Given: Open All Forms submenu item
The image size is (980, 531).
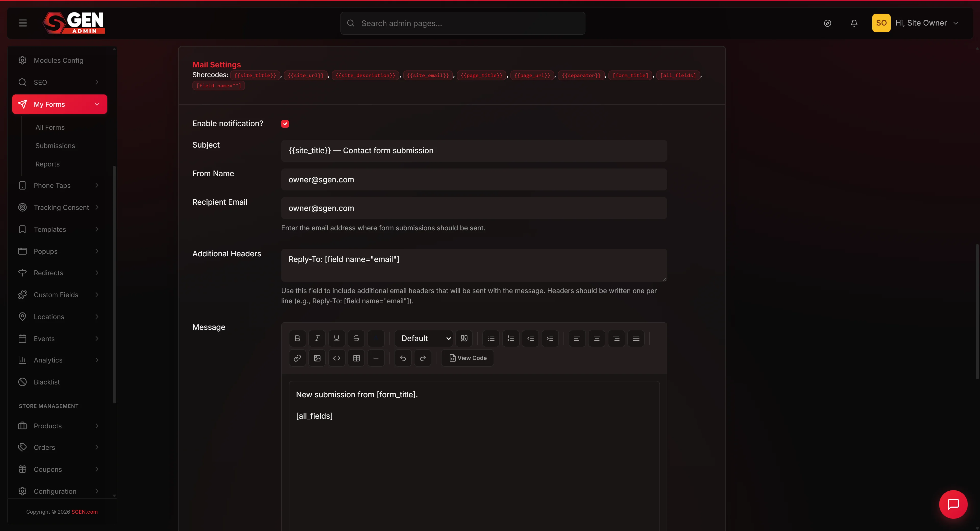Looking at the screenshot, I should [x=50, y=127].
